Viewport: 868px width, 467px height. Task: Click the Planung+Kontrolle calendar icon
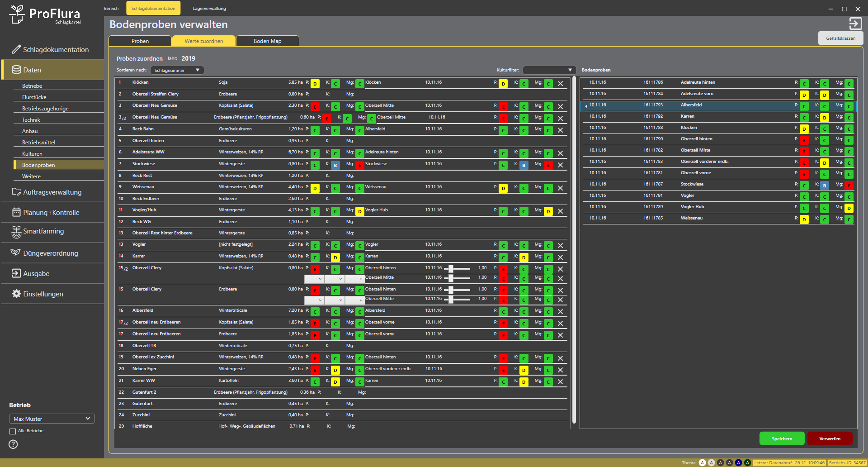[x=16, y=212]
